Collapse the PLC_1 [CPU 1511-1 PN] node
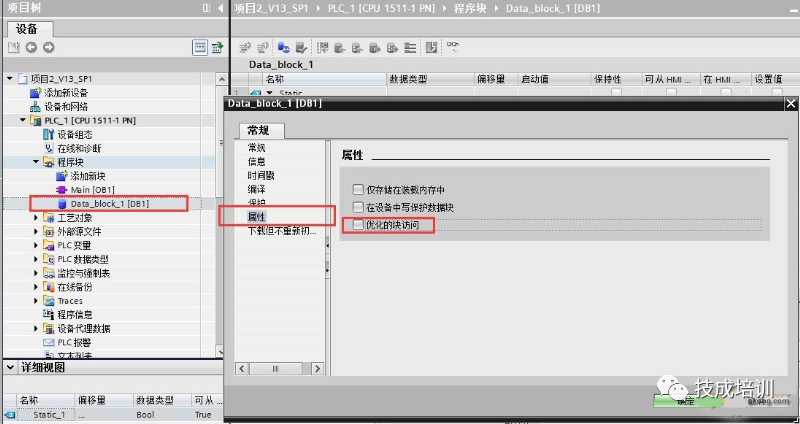This screenshot has height=424, width=800. coord(23,120)
